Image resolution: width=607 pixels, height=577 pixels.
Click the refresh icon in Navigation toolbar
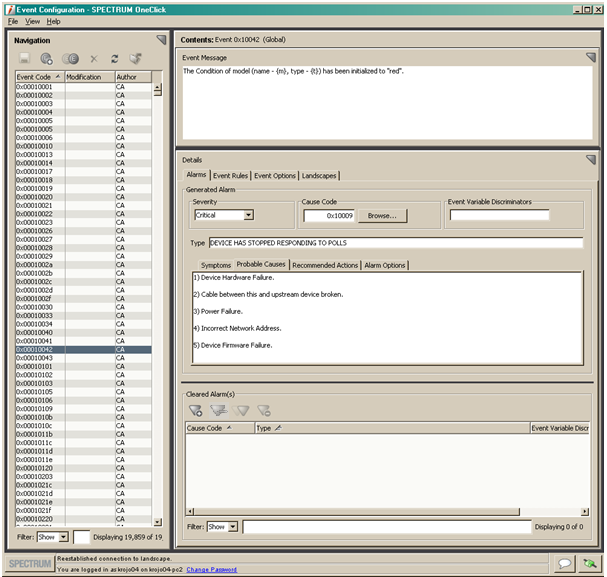point(115,59)
